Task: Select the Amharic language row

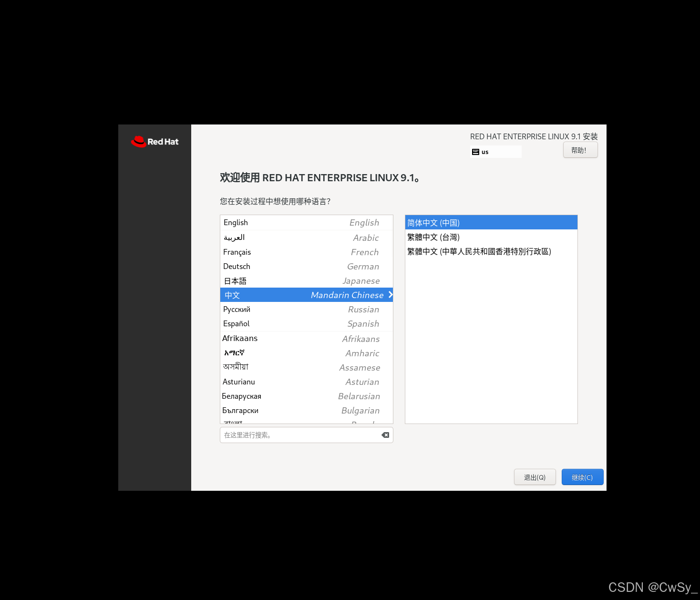Action: pyautogui.click(x=306, y=353)
